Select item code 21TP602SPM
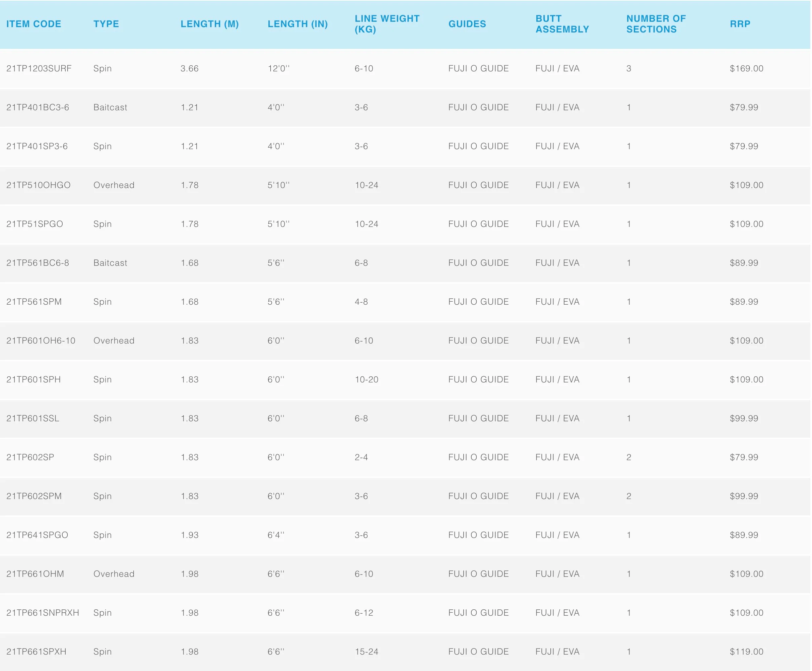The height and width of the screenshot is (671, 812). [34, 496]
